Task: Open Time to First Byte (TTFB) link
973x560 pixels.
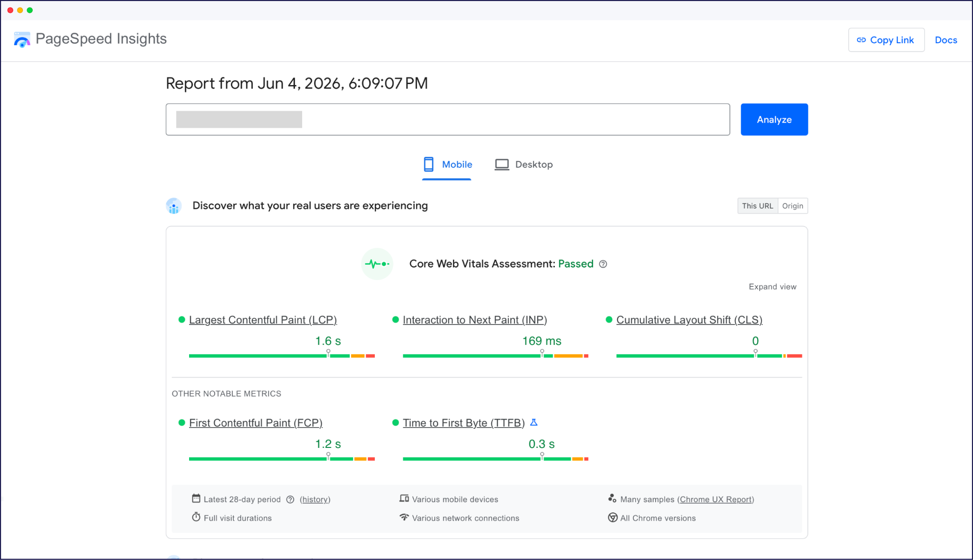Action: [464, 423]
